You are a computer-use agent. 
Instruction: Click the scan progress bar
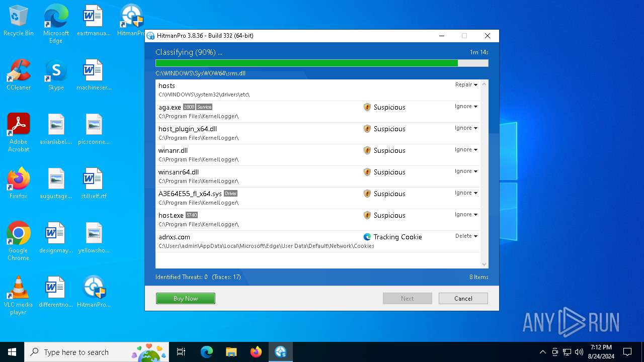tap(322, 63)
